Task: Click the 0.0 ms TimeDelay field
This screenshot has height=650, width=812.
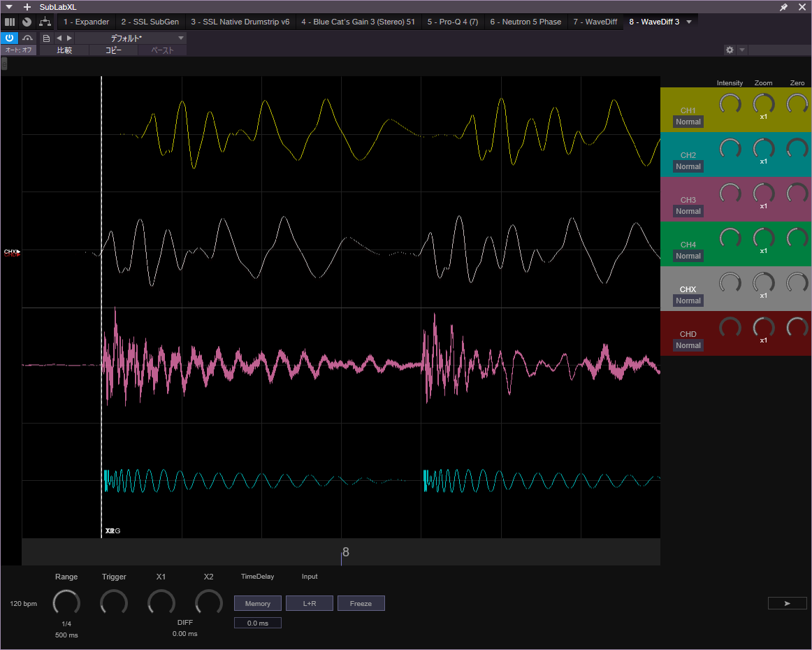Action: click(x=257, y=623)
